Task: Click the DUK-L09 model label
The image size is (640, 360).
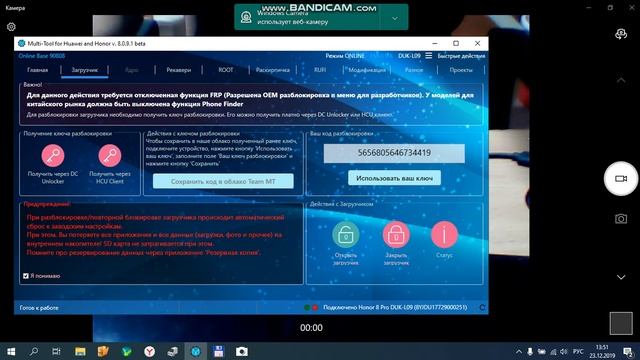Action: click(409, 56)
